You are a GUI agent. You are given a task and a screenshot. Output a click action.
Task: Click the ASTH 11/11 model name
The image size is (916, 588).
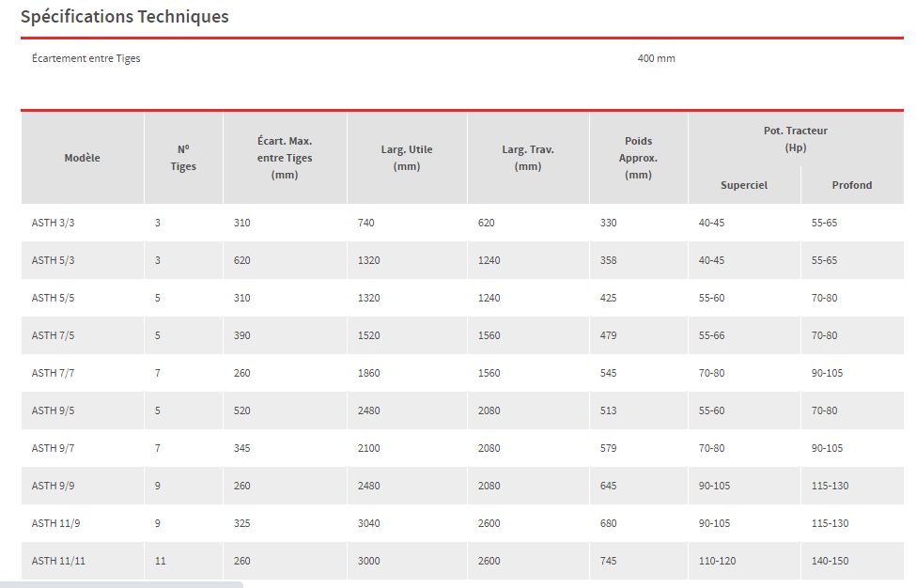click(x=58, y=561)
